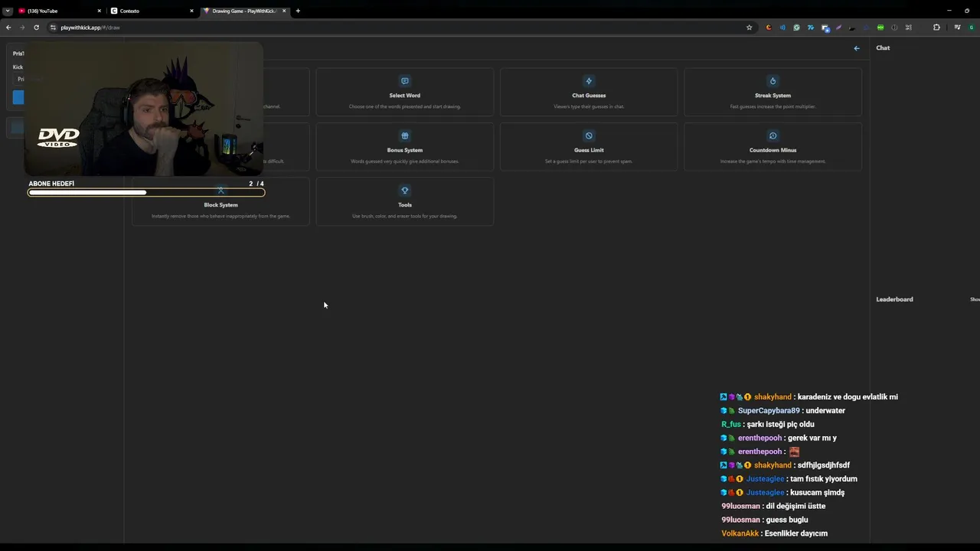The height and width of the screenshot is (551, 980).
Task: Open site information icon in address bar
Action: (x=54, y=28)
